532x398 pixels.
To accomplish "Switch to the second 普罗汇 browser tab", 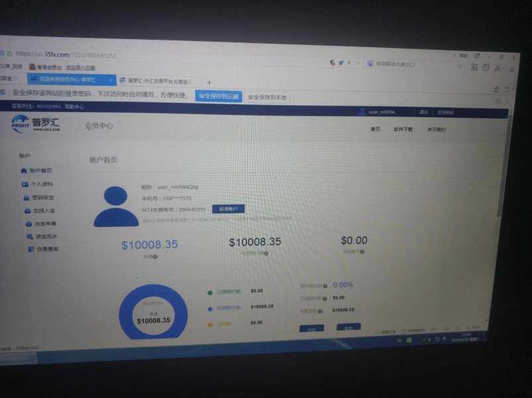I will click(x=157, y=81).
